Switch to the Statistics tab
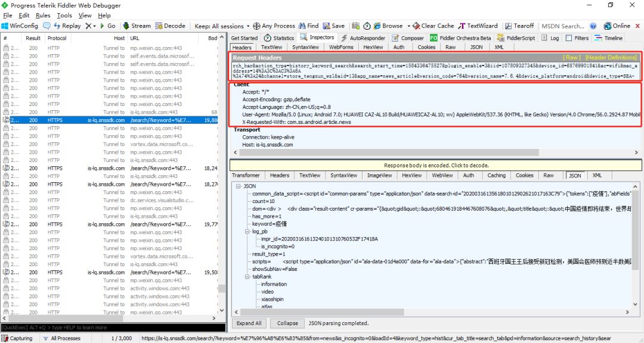 point(279,38)
